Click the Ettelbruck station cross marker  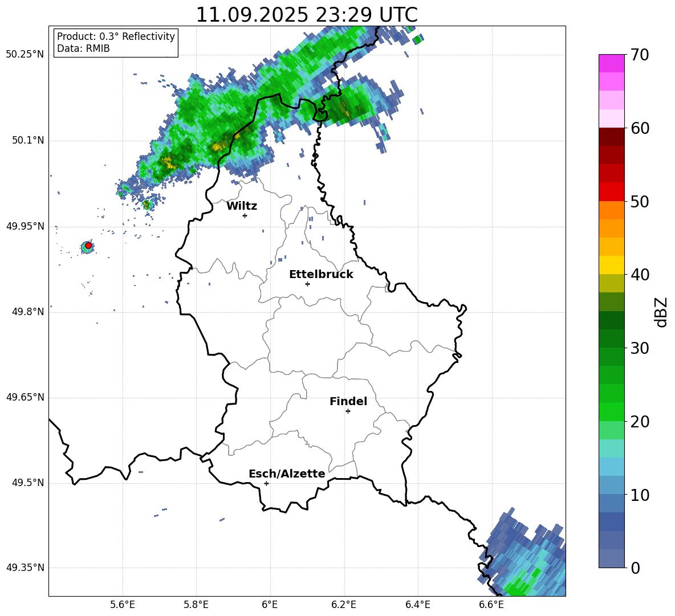[307, 284]
